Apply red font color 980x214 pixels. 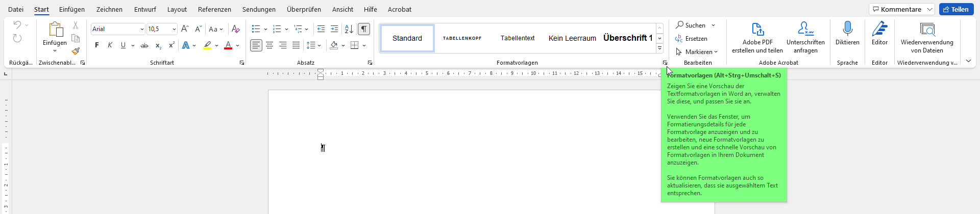(x=228, y=45)
